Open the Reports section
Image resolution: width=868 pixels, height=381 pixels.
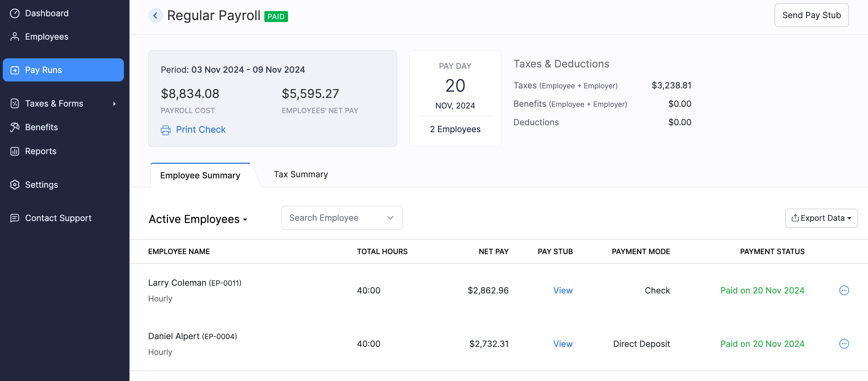(40, 151)
